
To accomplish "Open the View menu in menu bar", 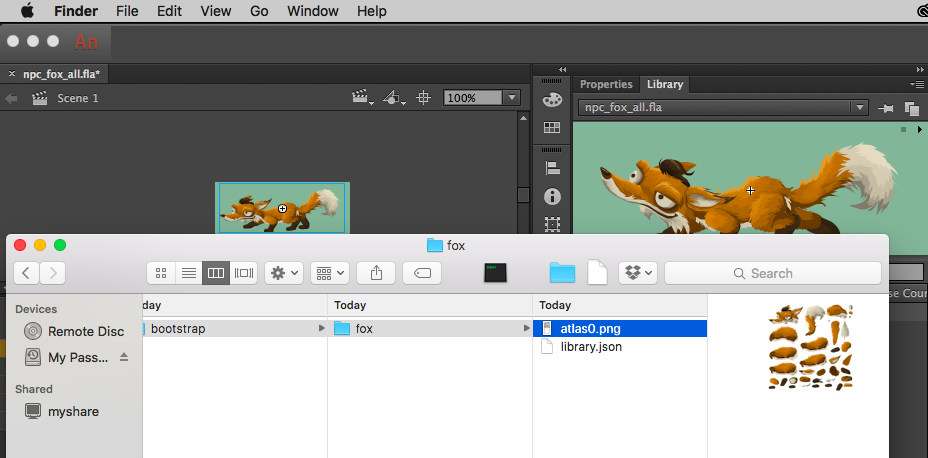I will (215, 11).
